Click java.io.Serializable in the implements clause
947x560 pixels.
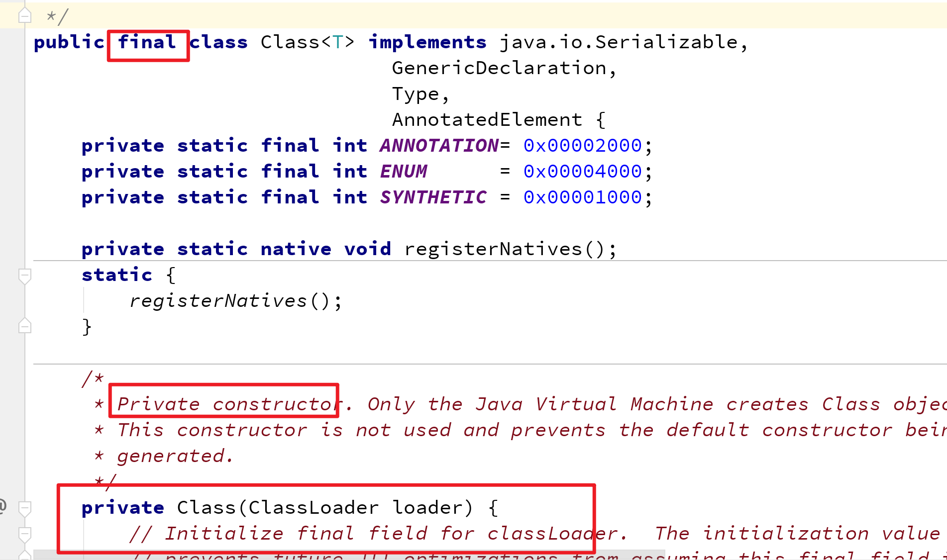click(x=618, y=43)
